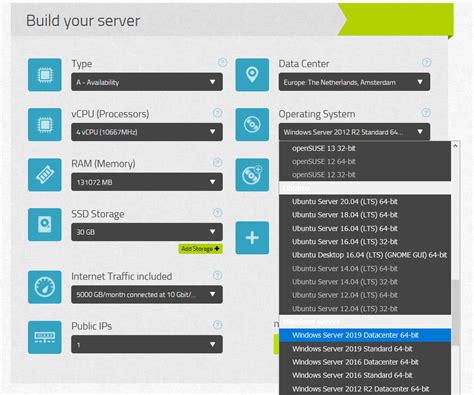Open the RAM dropdown showing 131072 MB

pos(147,182)
